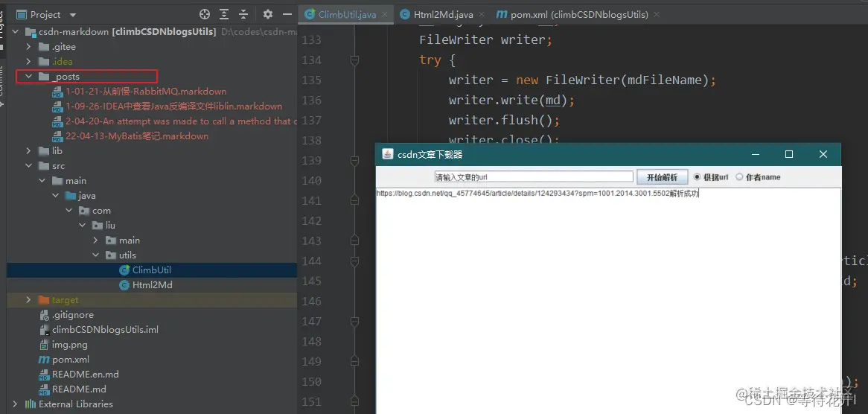
Task: Hide the Project tool window
Action: tap(287, 14)
